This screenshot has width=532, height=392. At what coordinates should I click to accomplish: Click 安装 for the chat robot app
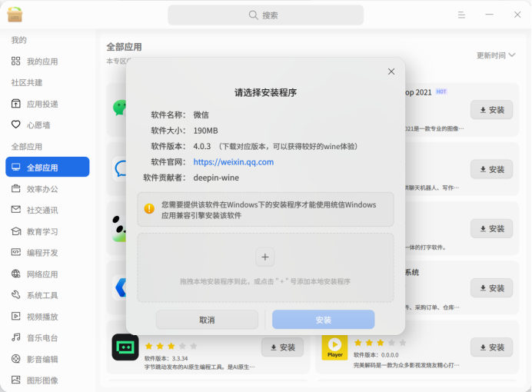[x=491, y=169]
